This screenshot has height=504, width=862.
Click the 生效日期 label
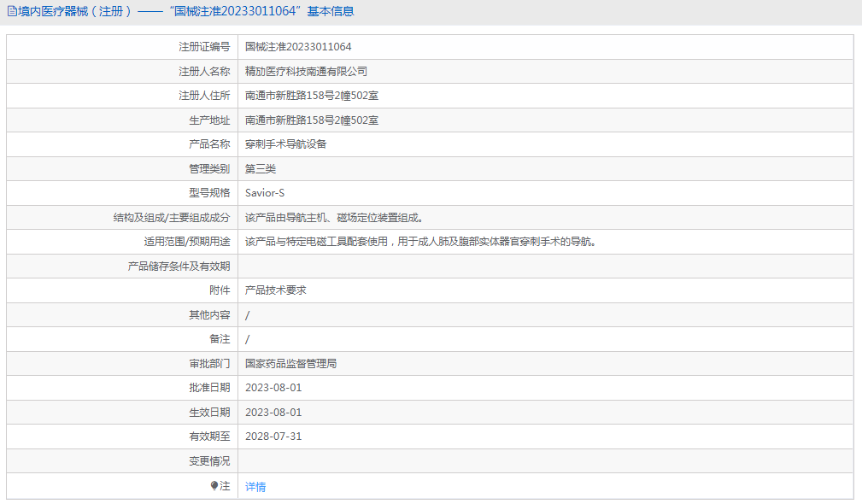click(x=209, y=413)
